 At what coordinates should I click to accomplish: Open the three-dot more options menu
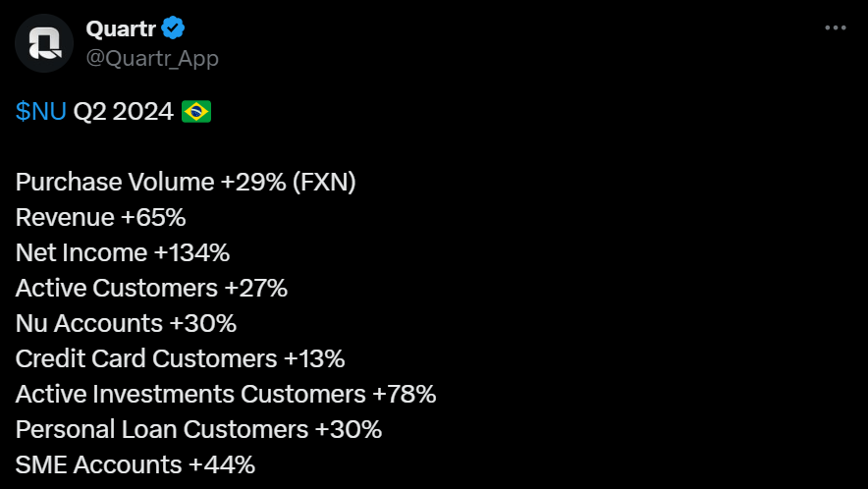coord(835,28)
